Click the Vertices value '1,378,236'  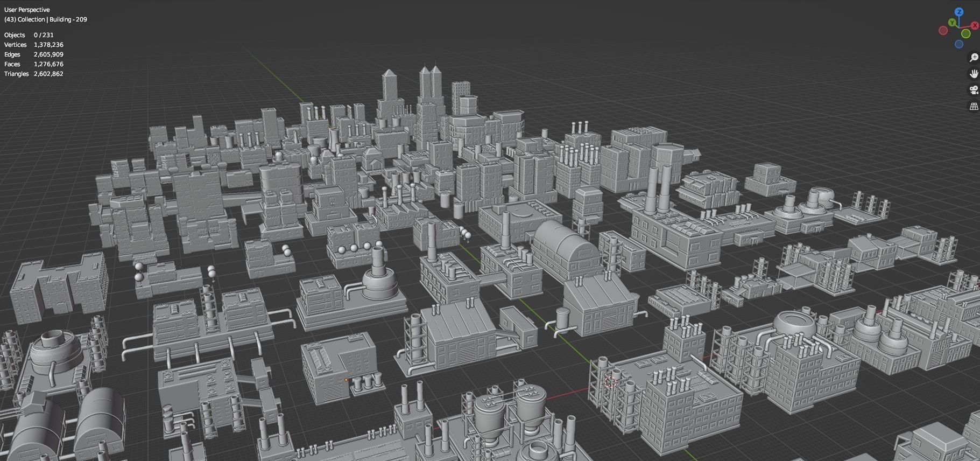pos(48,45)
